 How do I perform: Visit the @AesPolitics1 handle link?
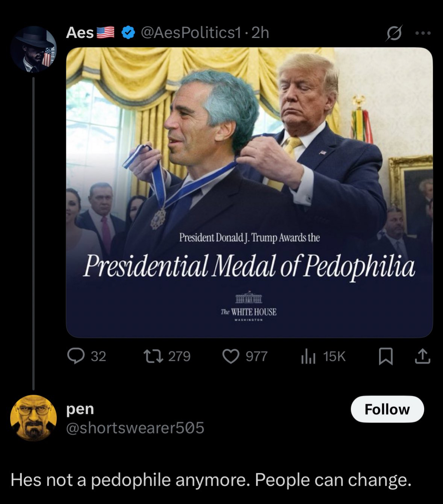tap(191, 33)
